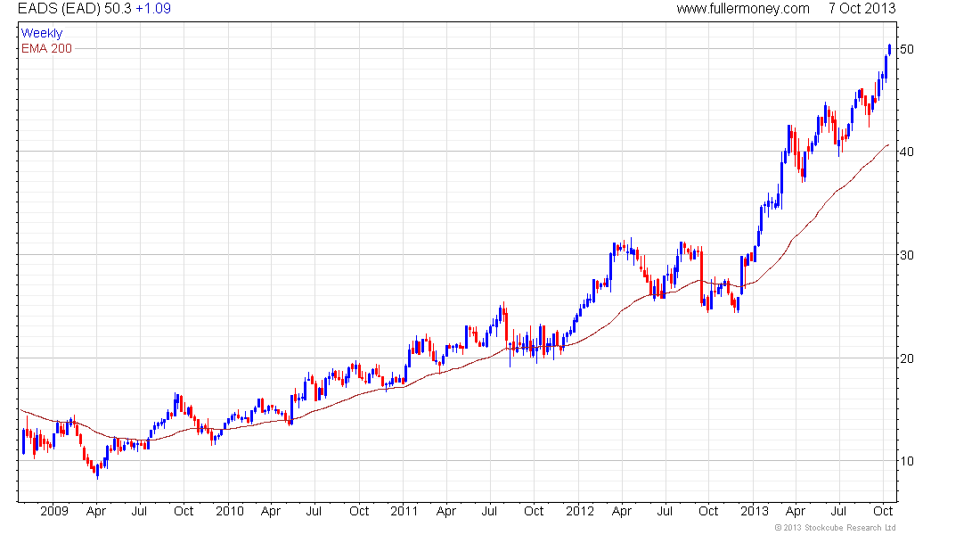Screen dimensions: 980x535
Task: Click the latest candlestick near 50
Action: tap(889, 49)
